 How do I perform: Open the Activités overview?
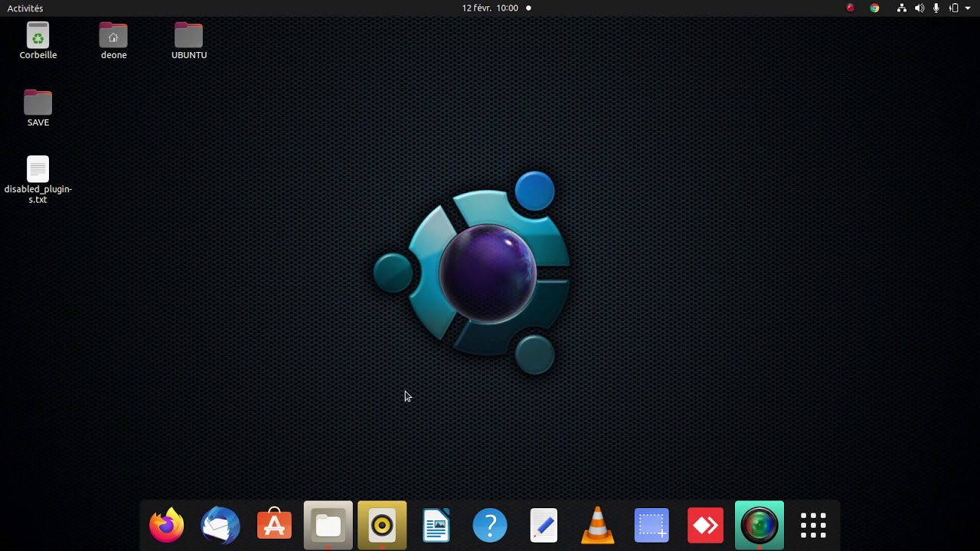click(x=25, y=8)
